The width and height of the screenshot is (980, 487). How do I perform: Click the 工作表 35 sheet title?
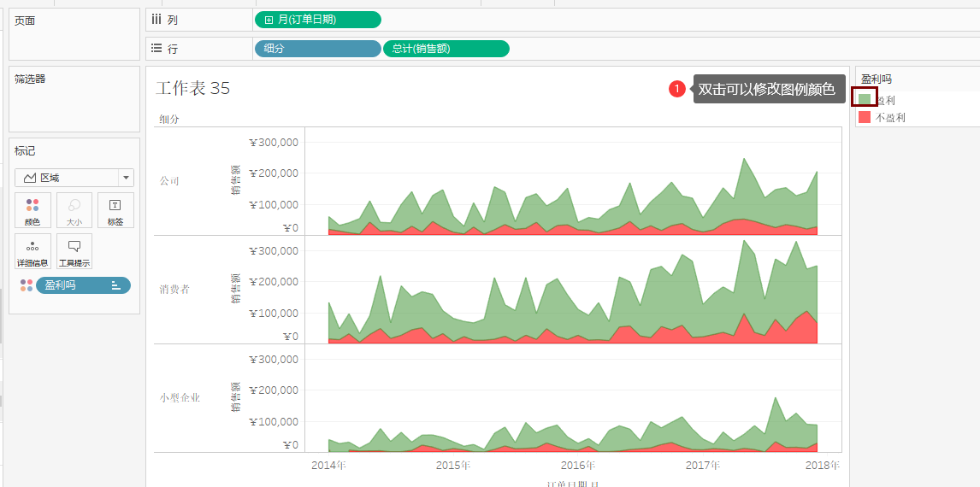pyautogui.click(x=192, y=89)
